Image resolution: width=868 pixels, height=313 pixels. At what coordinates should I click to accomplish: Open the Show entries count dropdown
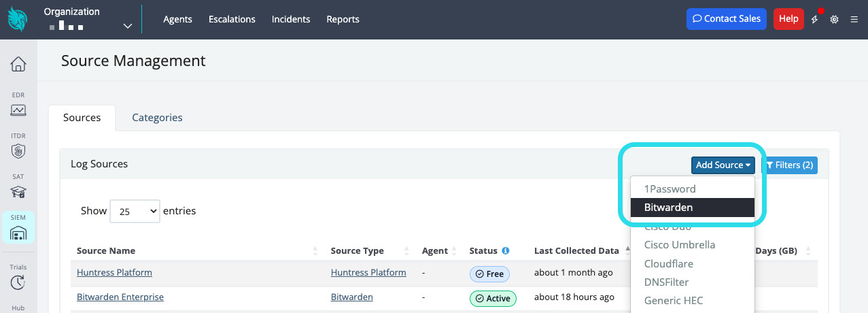(x=135, y=211)
